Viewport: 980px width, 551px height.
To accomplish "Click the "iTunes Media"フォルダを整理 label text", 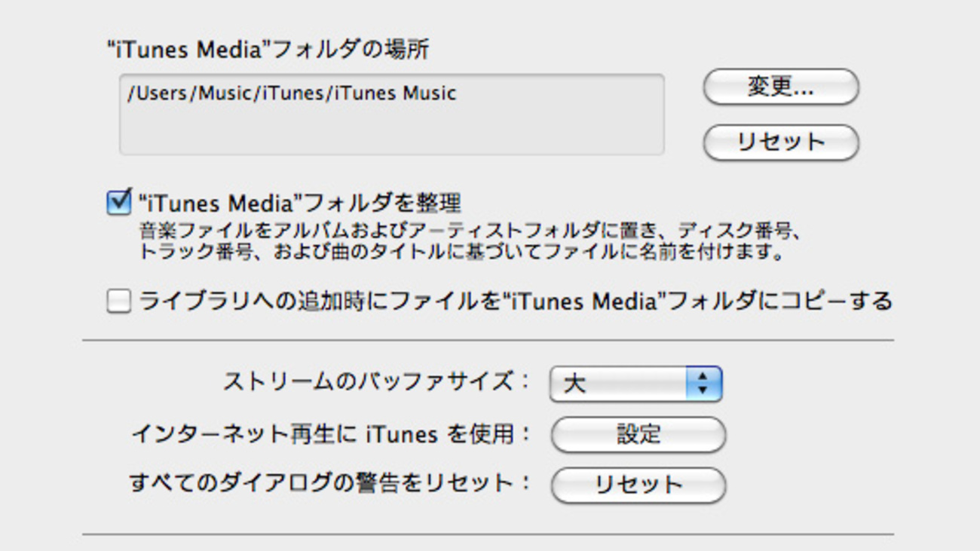I will coord(299,203).
